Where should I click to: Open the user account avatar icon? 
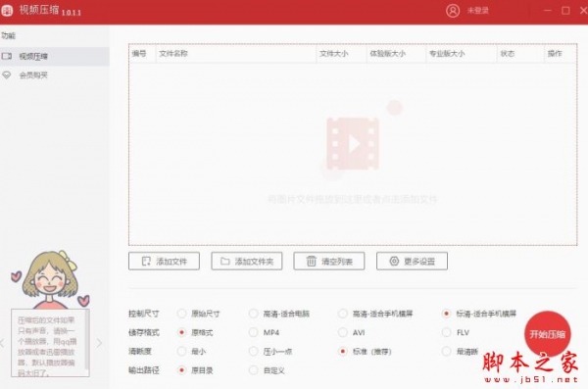453,11
